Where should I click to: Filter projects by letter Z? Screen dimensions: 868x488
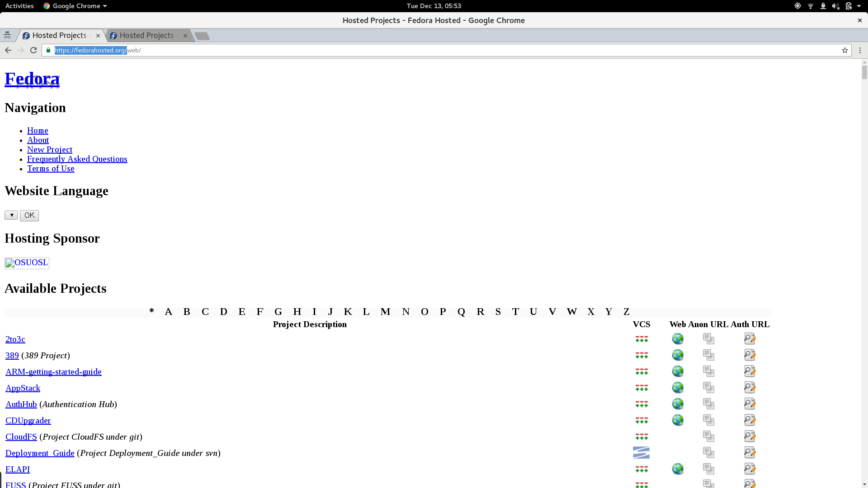tap(627, 312)
